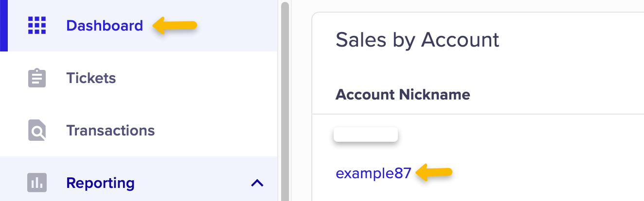Go to the Tickets text label
The image size is (644, 201).
91,78
